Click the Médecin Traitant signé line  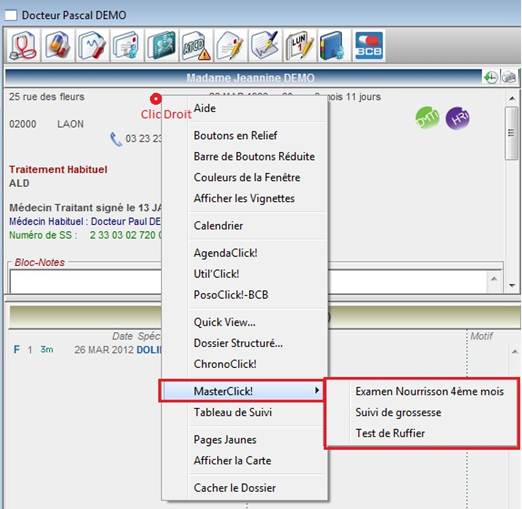pyautogui.click(x=85, y=208)
